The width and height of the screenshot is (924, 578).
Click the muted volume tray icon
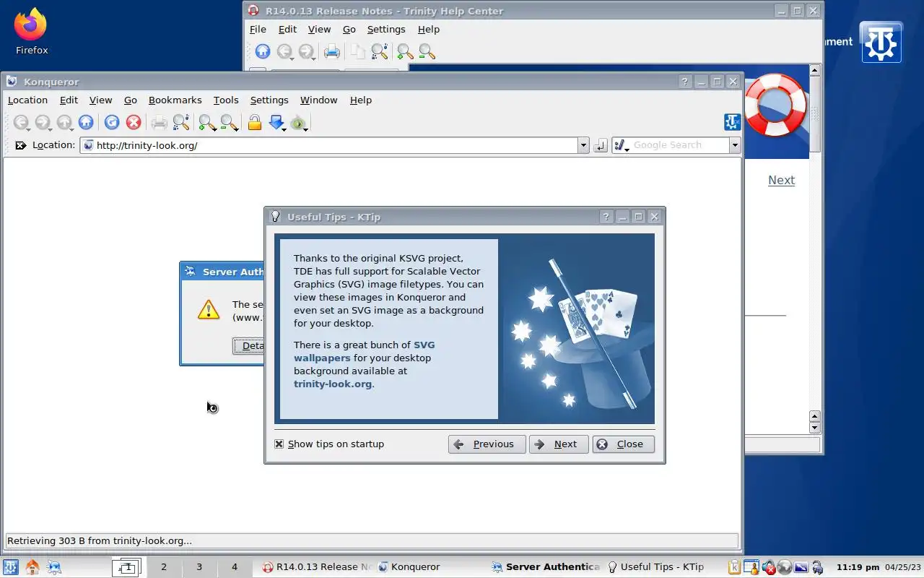(769, 567)
